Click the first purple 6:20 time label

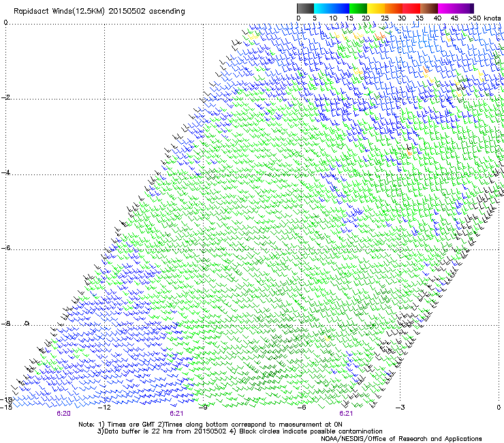[63, 414]
